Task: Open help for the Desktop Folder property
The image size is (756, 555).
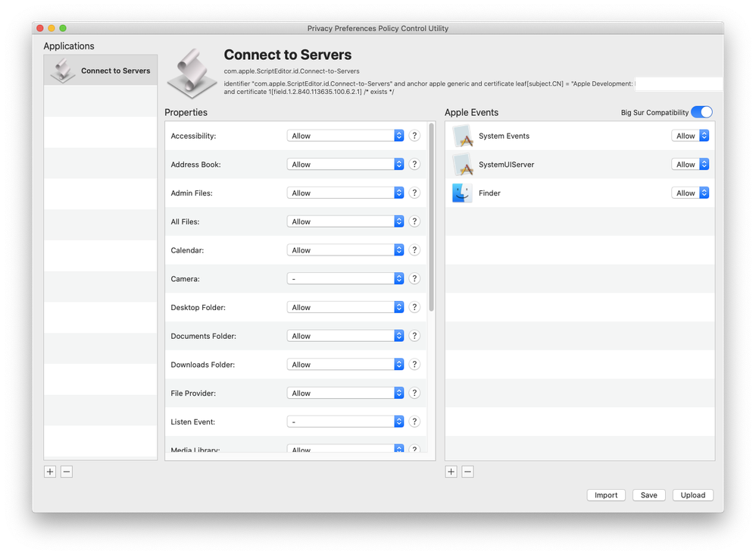Action: click(x=414, y=307)
